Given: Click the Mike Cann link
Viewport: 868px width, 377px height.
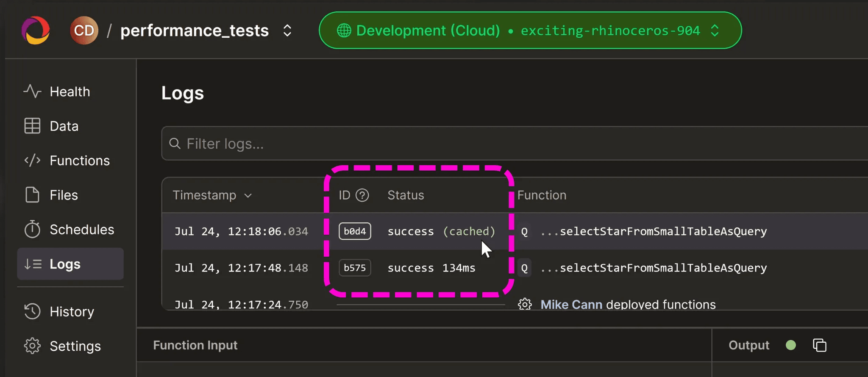Looking at the screenshot, I should 571,305.
